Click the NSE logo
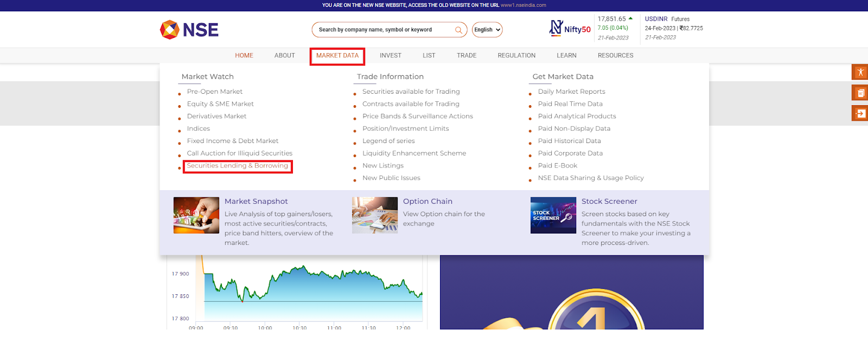868x356 pixels. [189, 30]
